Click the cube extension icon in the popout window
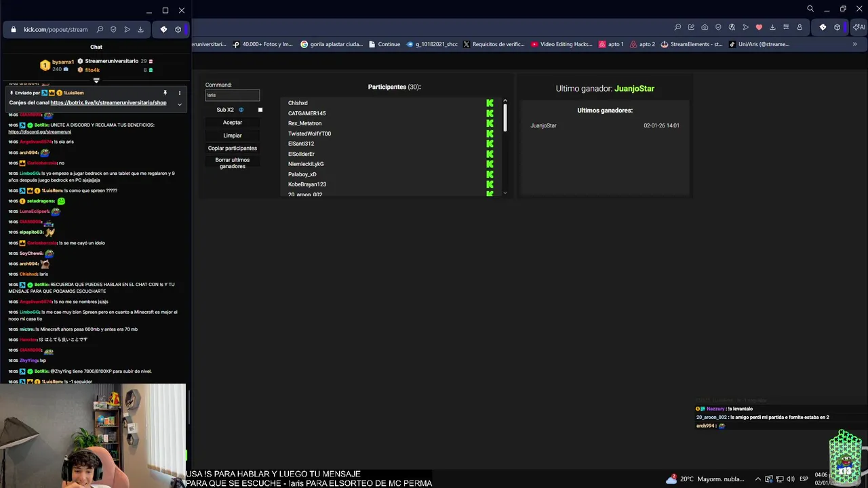868x488 pixels. pos(178,29)
